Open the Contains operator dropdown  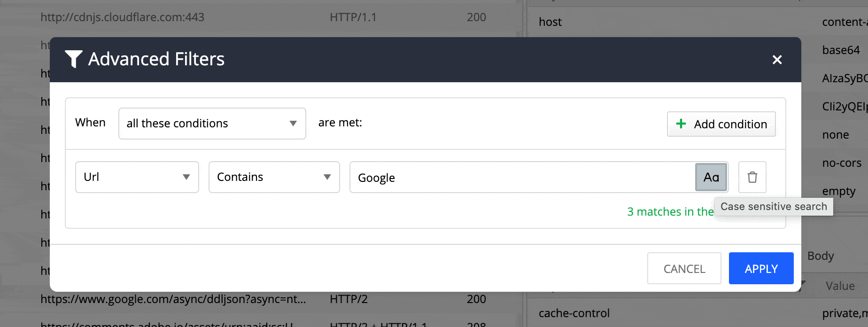pyautogui.click(x=274, y=177)
